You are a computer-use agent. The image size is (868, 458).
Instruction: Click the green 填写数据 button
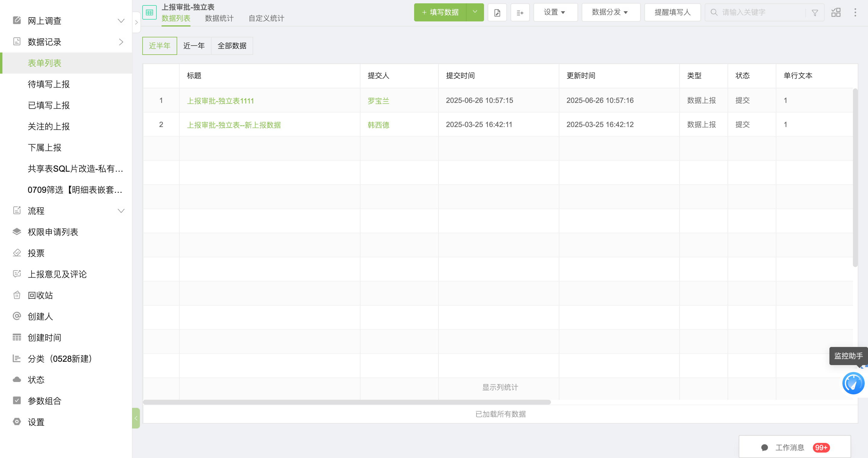point(440,12)
